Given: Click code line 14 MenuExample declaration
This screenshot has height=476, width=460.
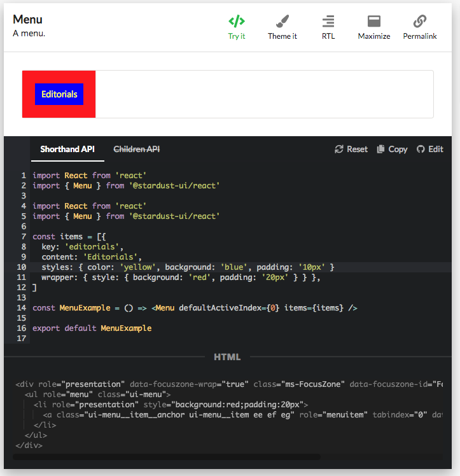Looking at the screenshot, I should click(195, 308).
